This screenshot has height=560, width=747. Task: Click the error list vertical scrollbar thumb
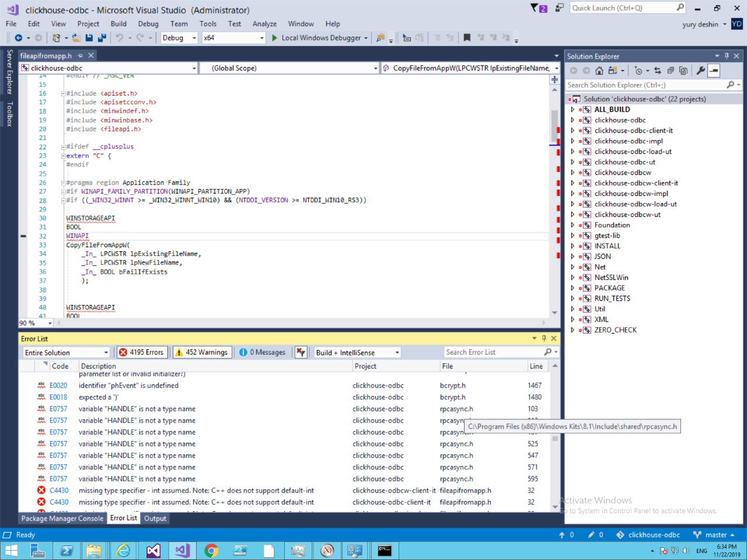point(555,439)
